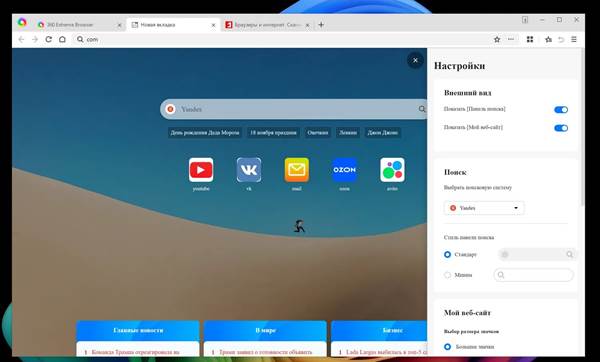The height and width of the screenshot is (362, 600).
Task: Click the undo closed tab arrow icon
Action: tap(561, 39)
